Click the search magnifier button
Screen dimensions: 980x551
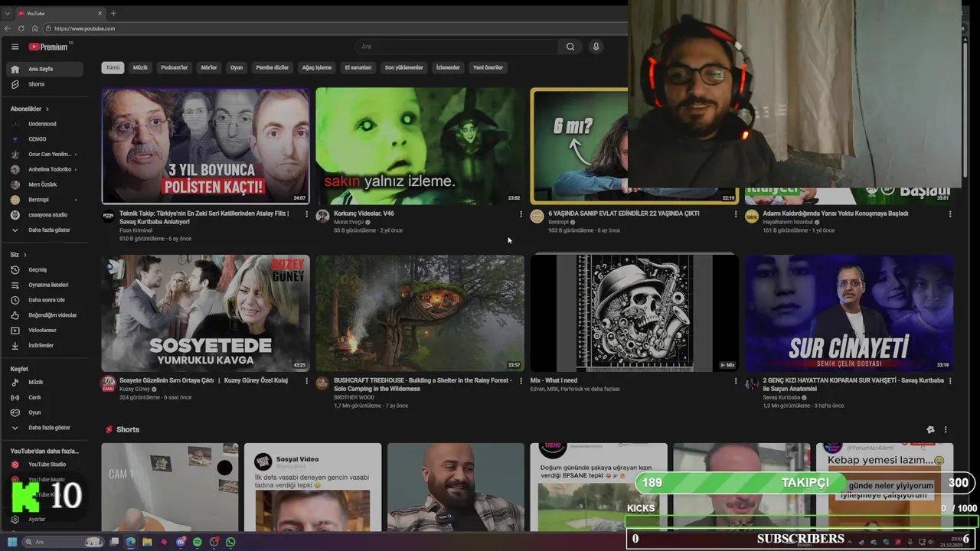pyautogui.click(x=570, y=47)
